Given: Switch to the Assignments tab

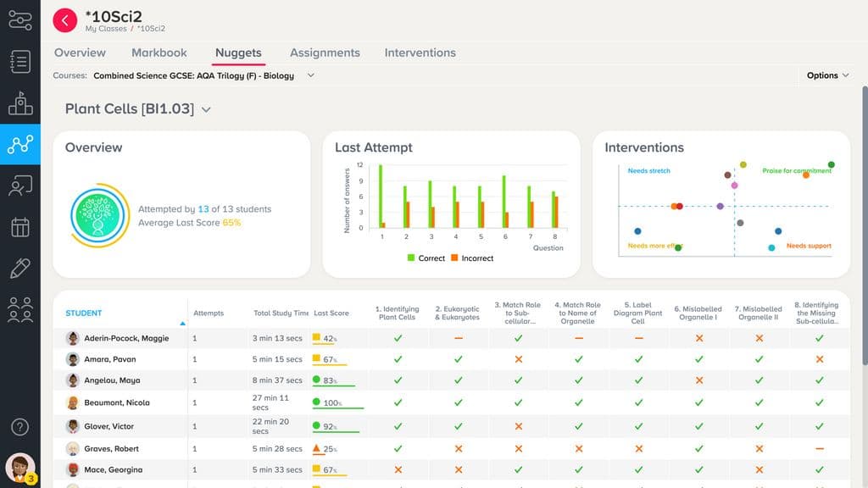Looking at the screenshot, I should click(x=325, y=53).
